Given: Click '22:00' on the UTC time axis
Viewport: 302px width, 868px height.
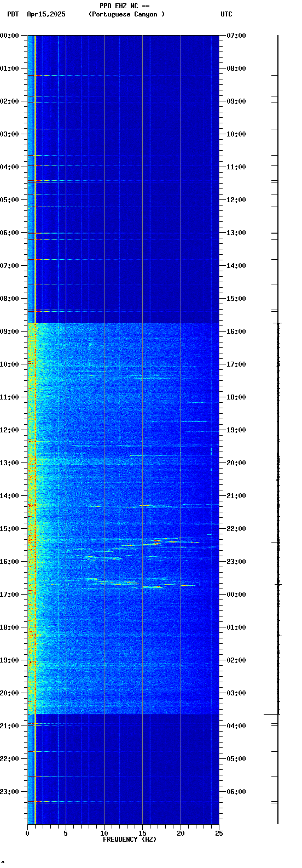Looking at the screenshot, I should [x=236, y=529].
